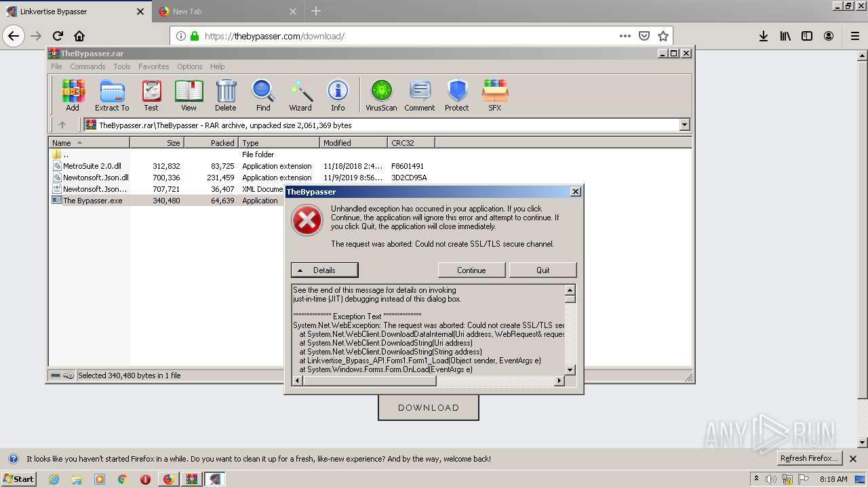Open a new Firefox tab

pyautogui.click(x=316, y=11)
